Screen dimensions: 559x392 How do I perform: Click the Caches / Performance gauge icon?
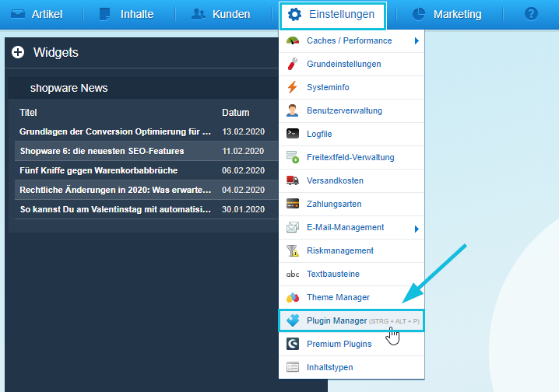click(293, 40)
